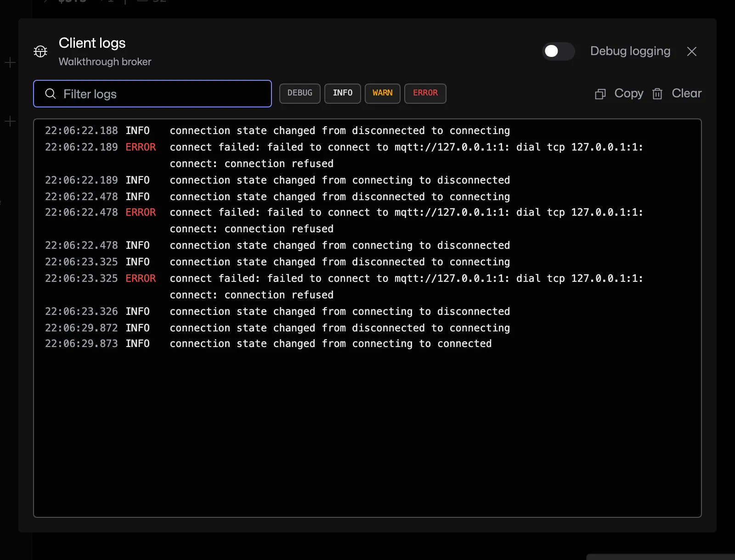Image resolution: width=735 pixels, height=560 pixels.
Task: Click the Walkthrough broker subtitle
Action: coord(105,62)
